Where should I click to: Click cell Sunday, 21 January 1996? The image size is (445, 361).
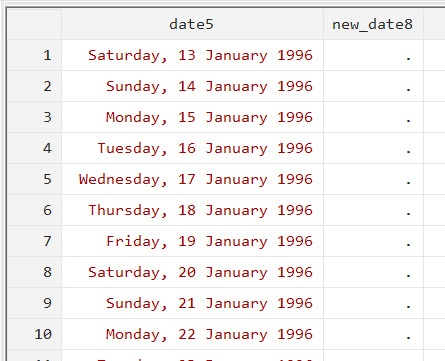point(192,303)
